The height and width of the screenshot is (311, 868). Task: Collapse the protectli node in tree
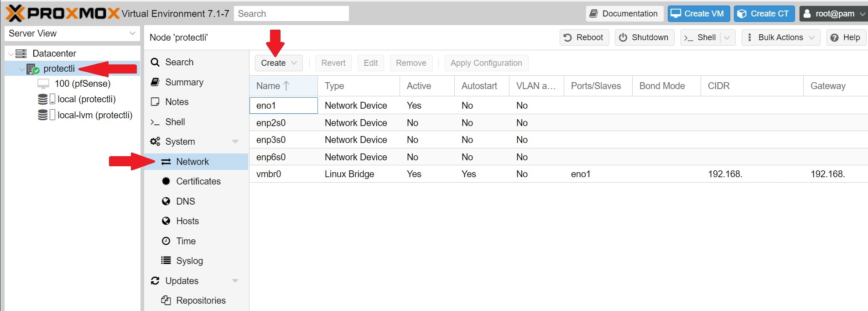pyautogui.click(x=21, y=69)
